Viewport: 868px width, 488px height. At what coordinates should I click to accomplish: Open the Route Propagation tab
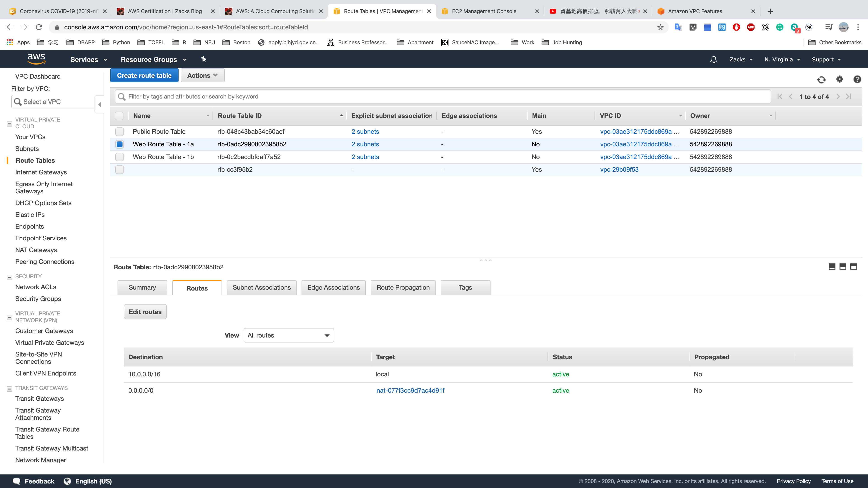coord(403,288)
